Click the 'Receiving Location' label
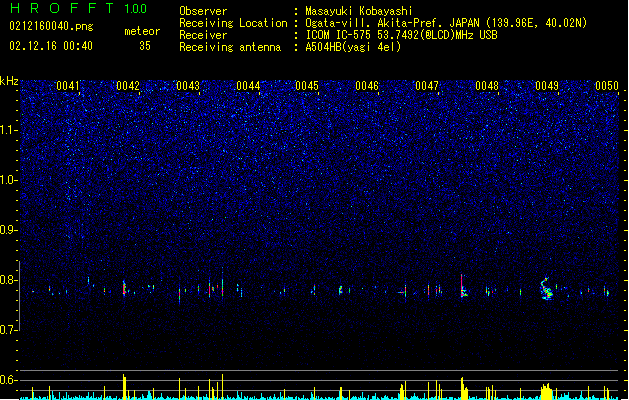This screenshot has width=629, height=400. (x=233, y=23)
